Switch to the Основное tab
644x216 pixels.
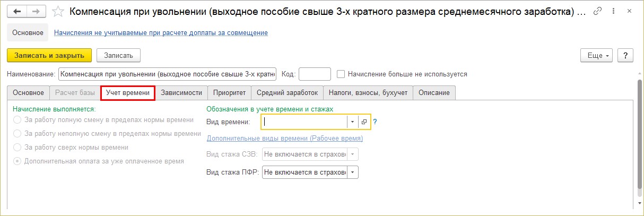[x=29, y=93]
